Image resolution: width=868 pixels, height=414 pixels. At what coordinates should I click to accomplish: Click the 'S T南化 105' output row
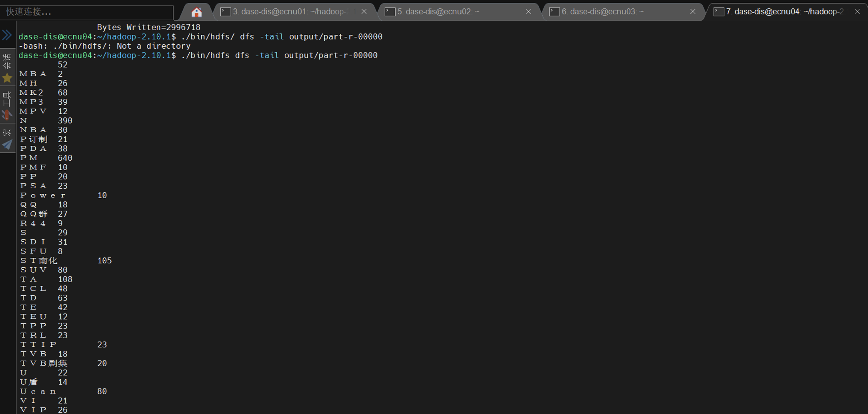pos(66,261)
